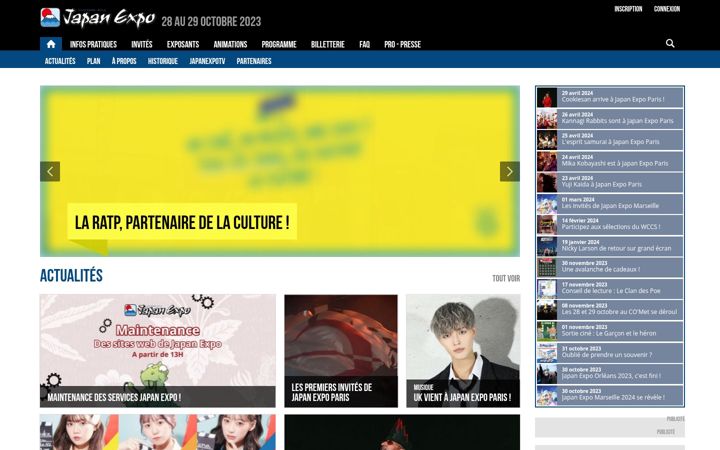Open the Pro - Presse menu

pos(402,45)
